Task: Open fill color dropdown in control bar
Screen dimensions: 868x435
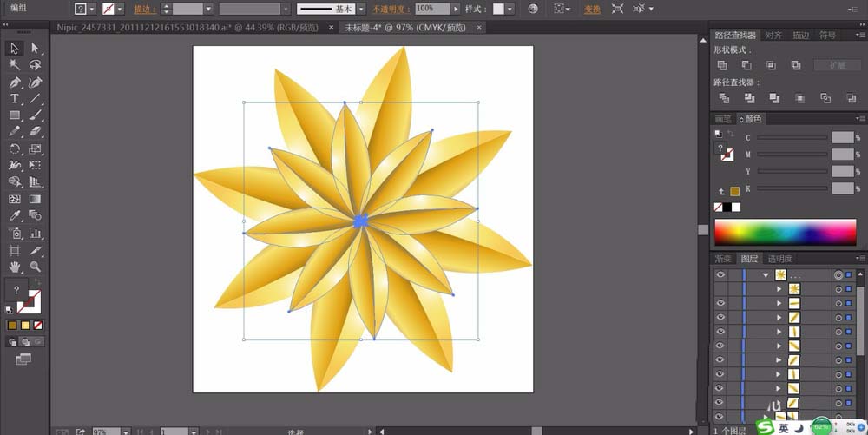Action: tap(93, 9)
